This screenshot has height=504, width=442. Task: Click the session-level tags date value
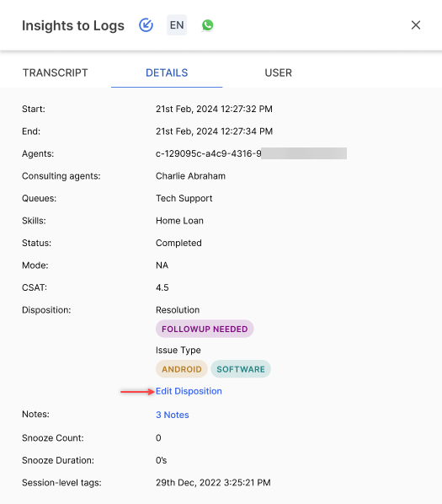point(213,483)
